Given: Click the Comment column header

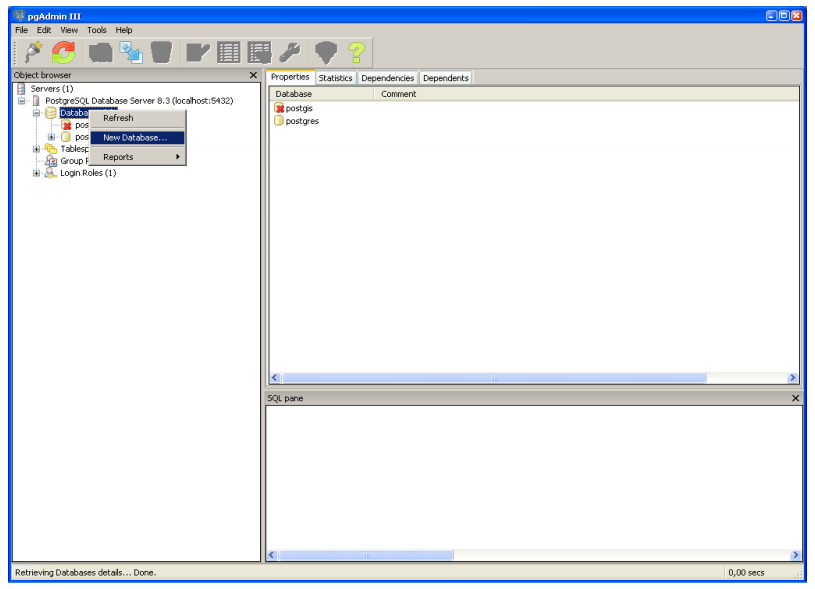Looking at the screenshot, I should click(586, 94).
